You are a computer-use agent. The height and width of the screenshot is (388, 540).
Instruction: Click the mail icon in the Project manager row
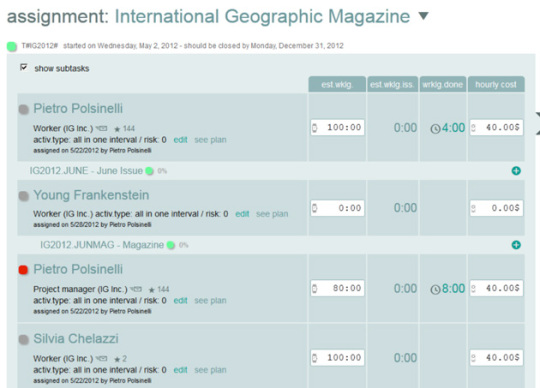click(x=136, y=289)
